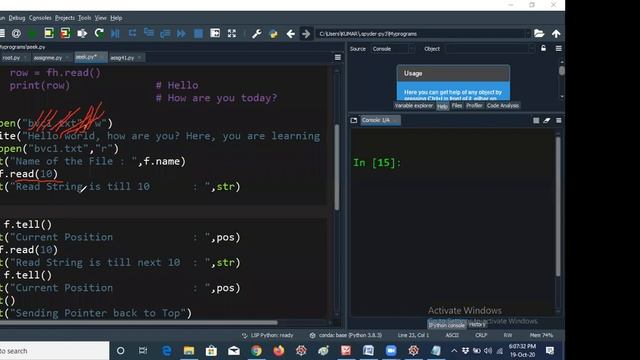This screenshot has height=360, width=640.
Task: Switch to the History bottom tab
Action: tap(477, 325)
